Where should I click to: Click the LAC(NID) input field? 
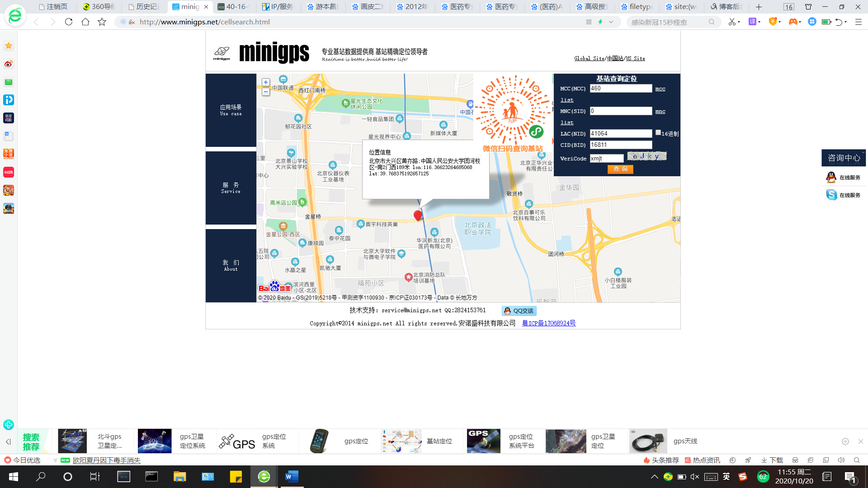click(x=621, y=133)
